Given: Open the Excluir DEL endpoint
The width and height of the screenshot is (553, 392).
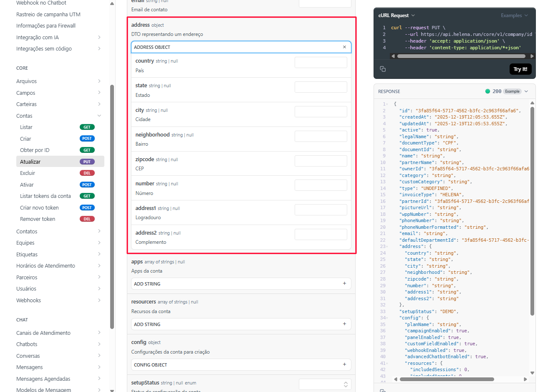Looking at the screenshot, I should pyautogui.click(x=28, y=173).
